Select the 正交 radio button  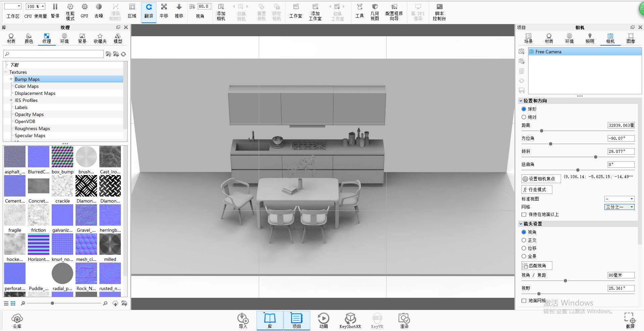tap(524, 240)
